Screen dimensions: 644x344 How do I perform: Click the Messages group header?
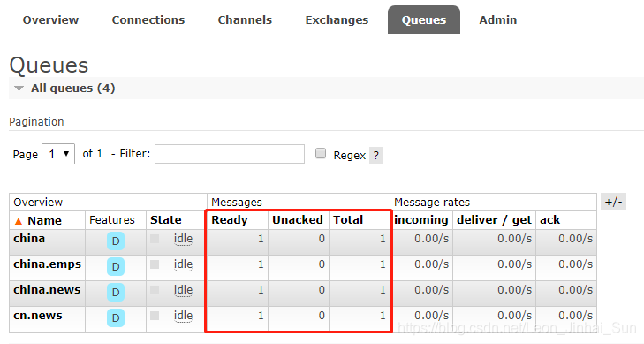(x=237, y=203)
